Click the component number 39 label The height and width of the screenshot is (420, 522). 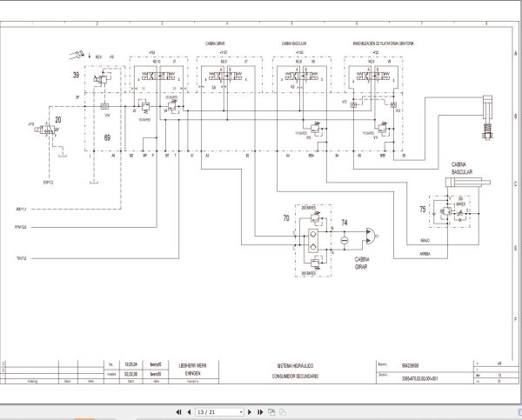pyautogui.click(x=76, y=75)
